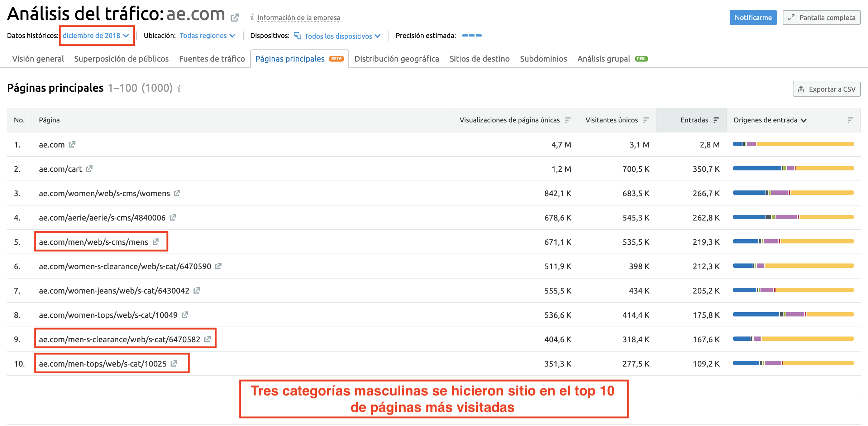Sort by Visualizaciones de página únicas icon

tap(568, 120)
